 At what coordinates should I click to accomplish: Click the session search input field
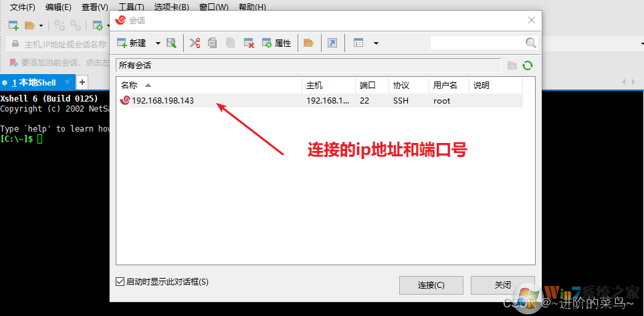pos(477,43)
